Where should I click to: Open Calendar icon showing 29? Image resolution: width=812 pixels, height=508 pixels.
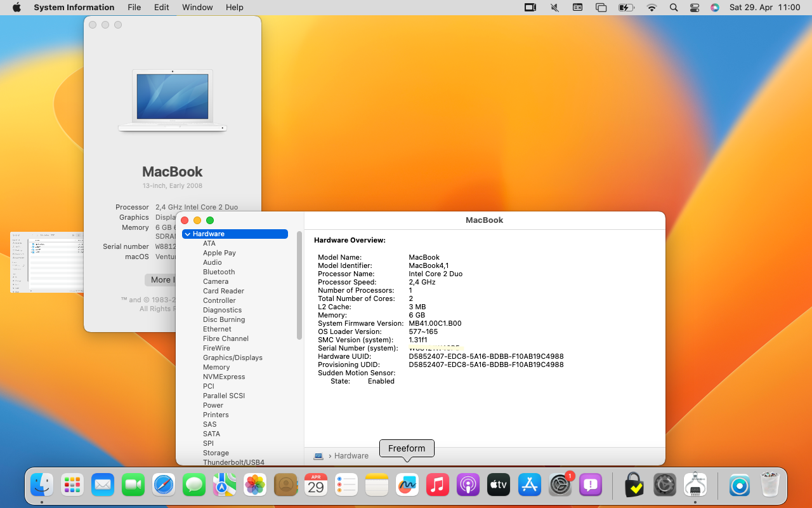pos(316,485)
